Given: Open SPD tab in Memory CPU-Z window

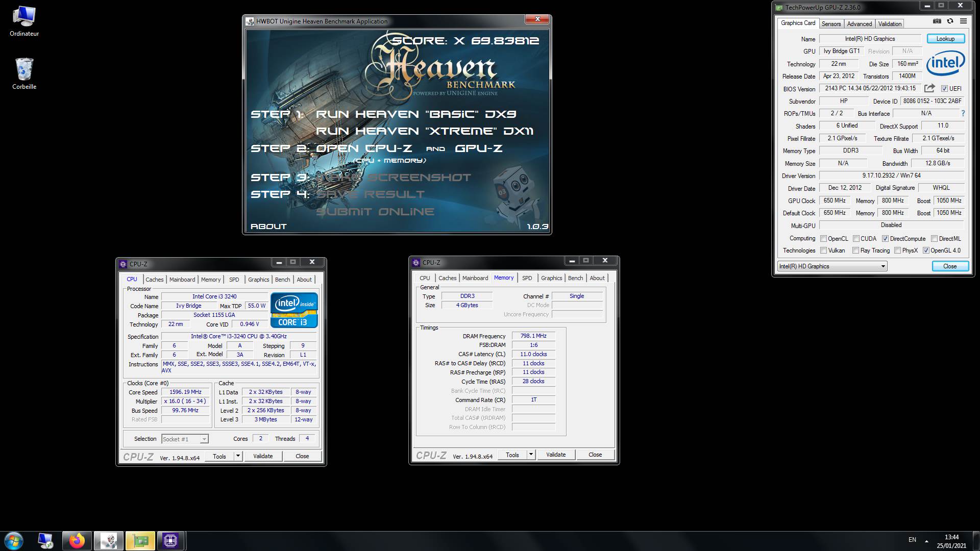Looking at the screenshot, I should tap(527, 278).
